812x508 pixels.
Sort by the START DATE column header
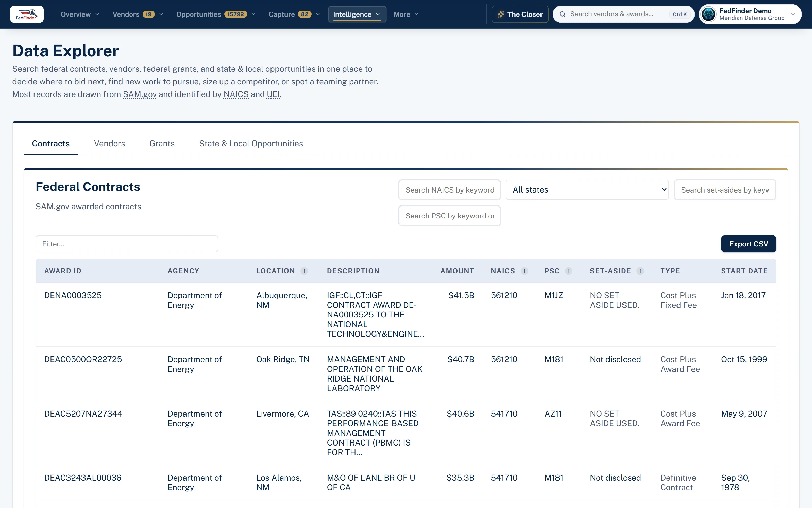coord(744,271)
